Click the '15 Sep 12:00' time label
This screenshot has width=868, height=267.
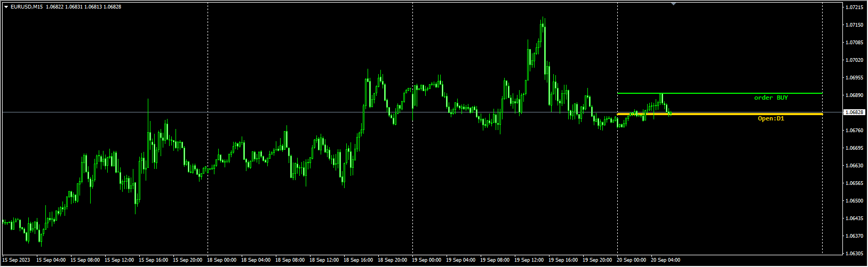[119, 261]
